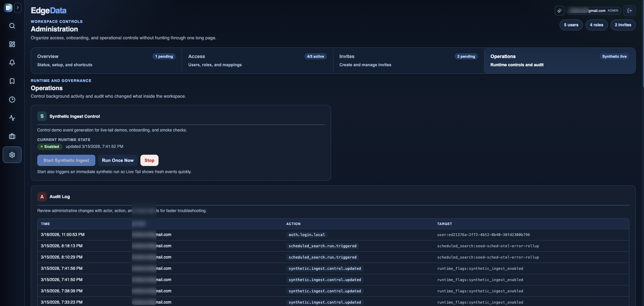Click the 3/15/2026, 7:41:56 PM timestamp
This screenshot has height=306, width=644.
tap(61, 268)
